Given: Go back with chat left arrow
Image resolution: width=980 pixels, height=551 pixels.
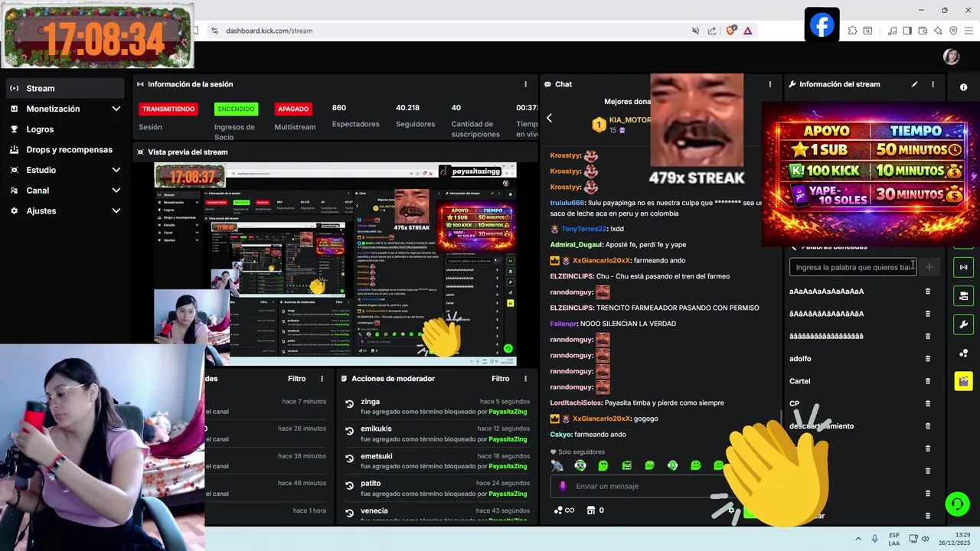Looking at the screenshot, I should coord(549,118).
